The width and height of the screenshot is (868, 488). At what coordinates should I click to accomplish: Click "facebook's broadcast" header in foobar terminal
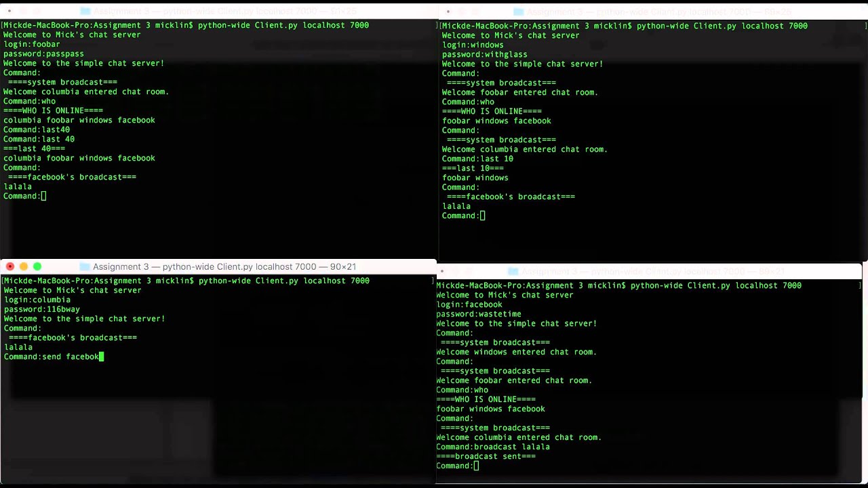pyautogui.click(x=72, y=177)
